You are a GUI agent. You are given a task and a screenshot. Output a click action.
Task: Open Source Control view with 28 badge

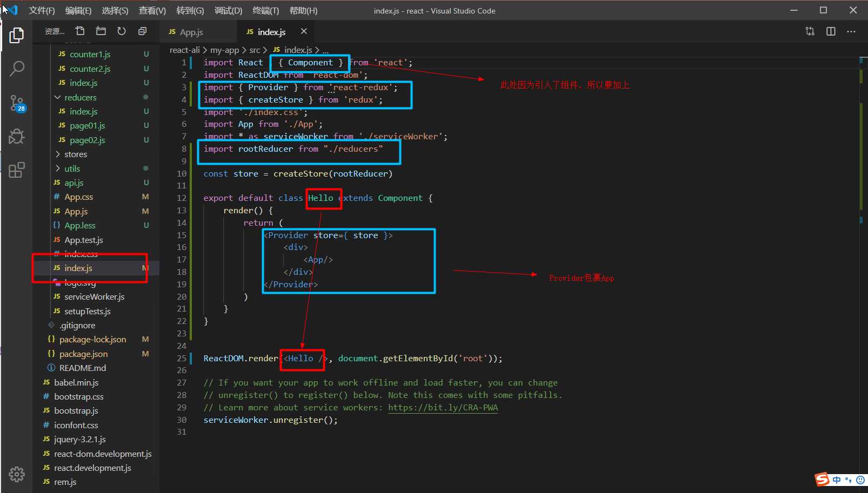click(17, 103)
